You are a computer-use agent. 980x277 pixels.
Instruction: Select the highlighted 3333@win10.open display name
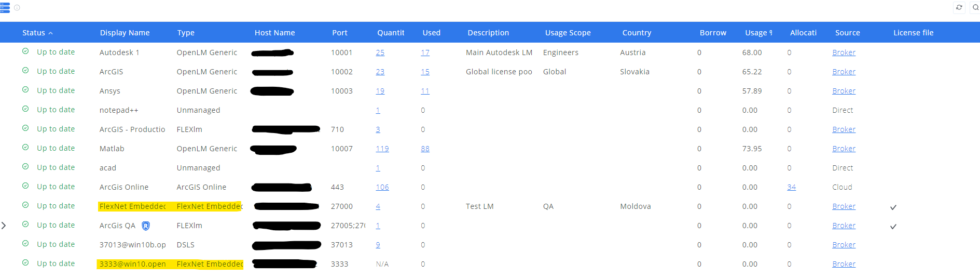pyautogui.click(x=132, y=264)
